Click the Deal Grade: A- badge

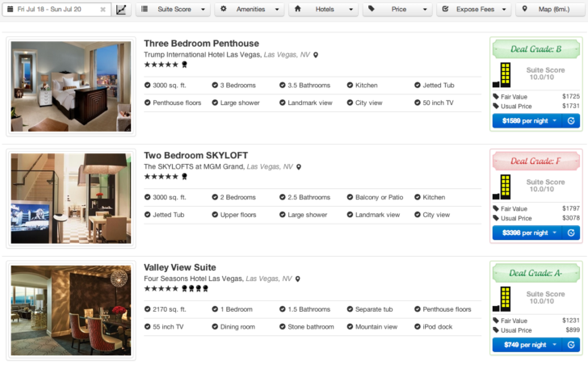click(x=535, y=273)
